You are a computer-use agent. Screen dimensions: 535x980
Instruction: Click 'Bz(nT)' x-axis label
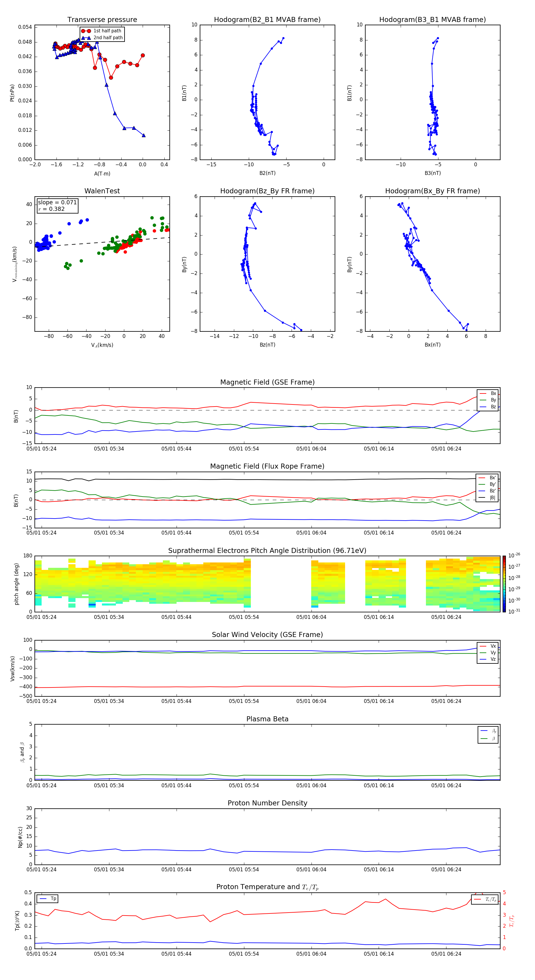click(267, 345)
